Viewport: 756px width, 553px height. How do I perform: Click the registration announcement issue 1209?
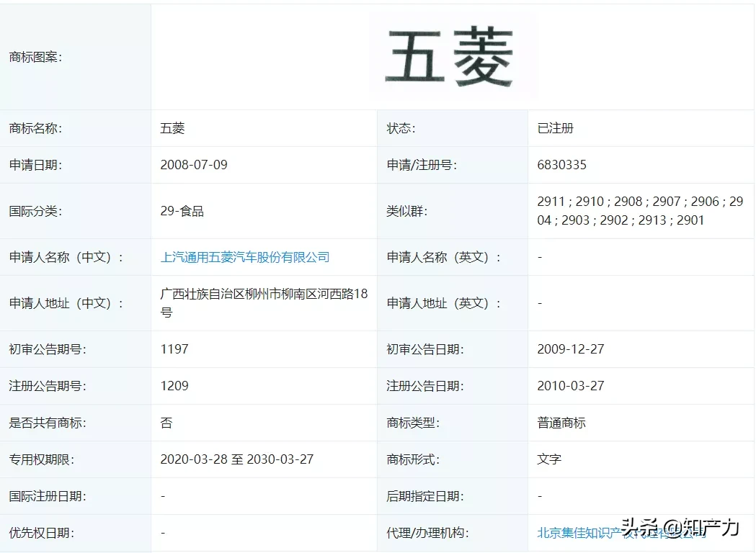[174, 386]
